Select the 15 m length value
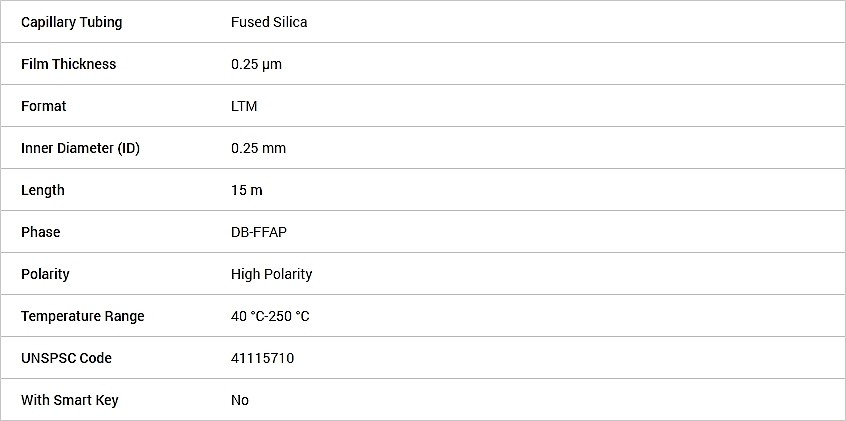 coord(247,191)
